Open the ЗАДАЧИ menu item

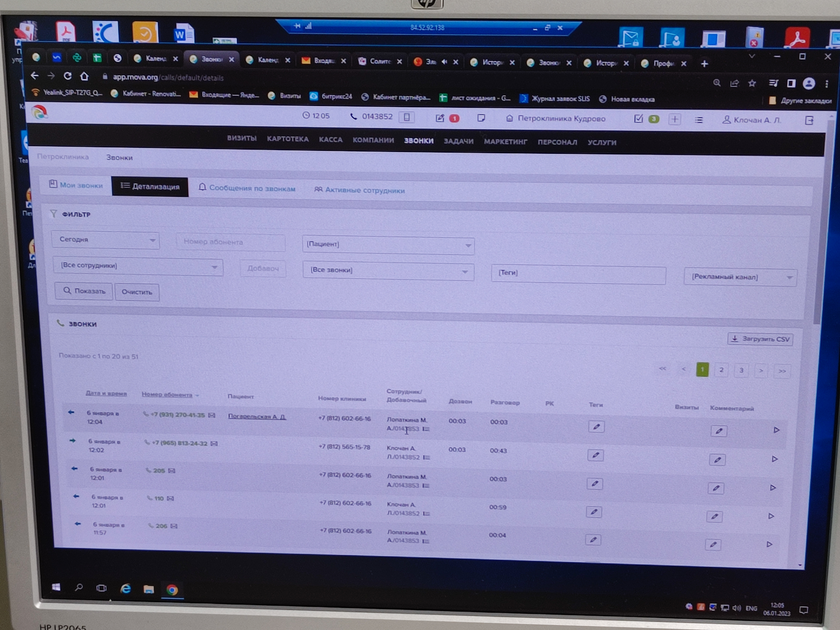click(x=458, y=141)
